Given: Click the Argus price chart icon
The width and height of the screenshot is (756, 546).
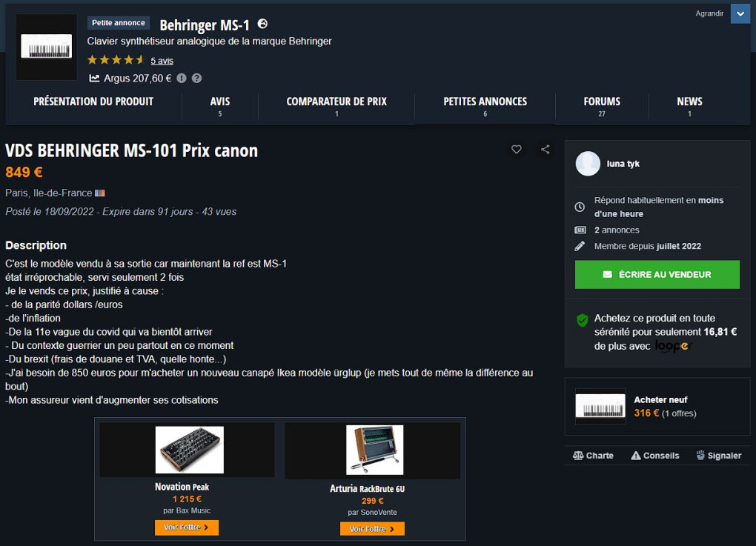Looking at the screenshot, I should click(x=94, y=78).
